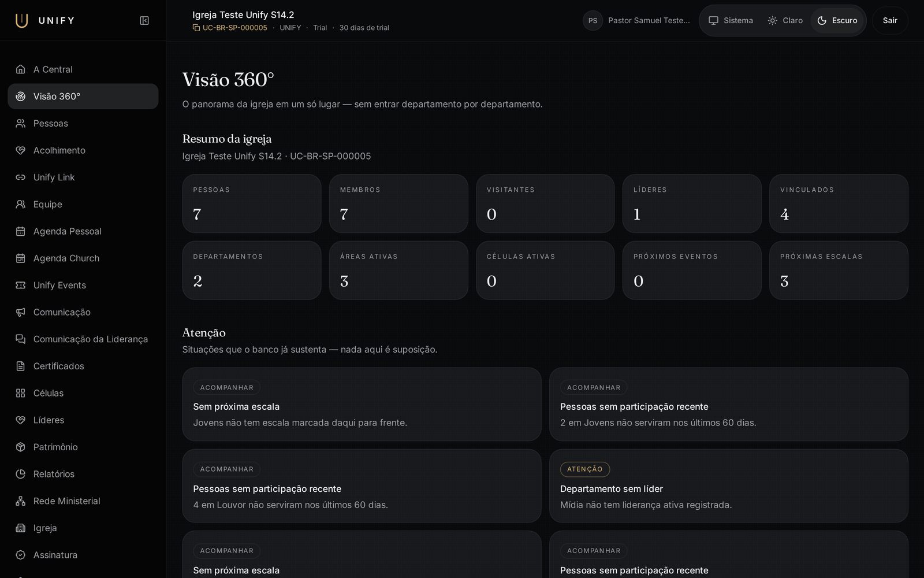The image size is (924, 578).
Task: Open the Visitantes summary card
Action: point(545,203)
